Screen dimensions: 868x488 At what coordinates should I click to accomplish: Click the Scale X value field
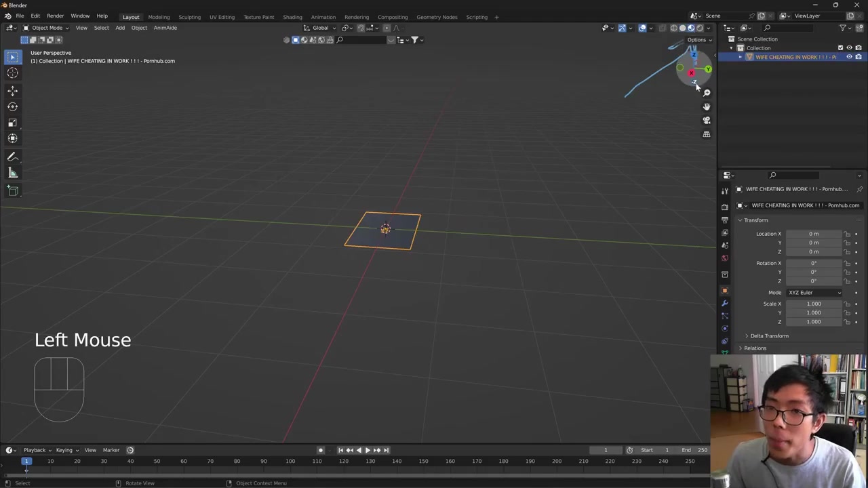coord(814,304)
